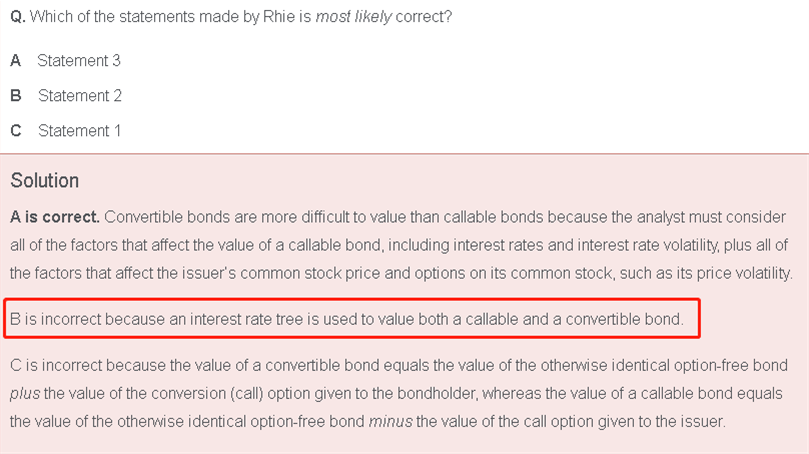
Task: Click the letter B answer marker
Action: [15, 96]
